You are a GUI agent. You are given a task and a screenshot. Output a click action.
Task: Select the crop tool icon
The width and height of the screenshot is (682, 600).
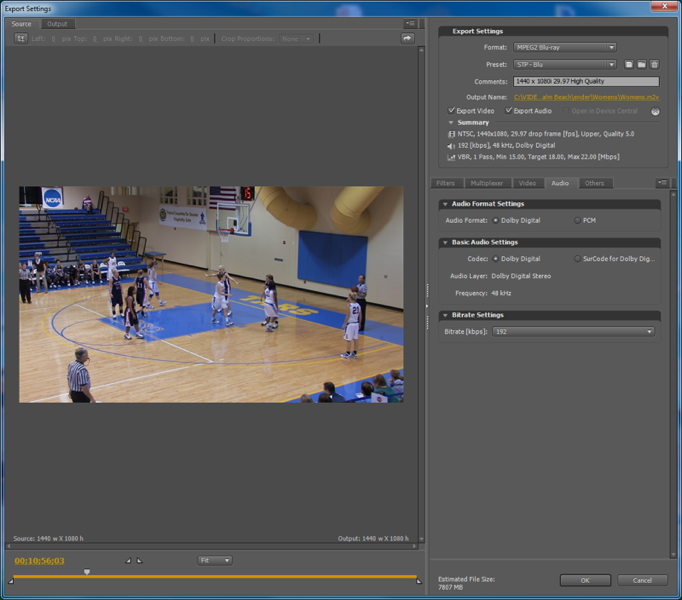click(21, 39)
